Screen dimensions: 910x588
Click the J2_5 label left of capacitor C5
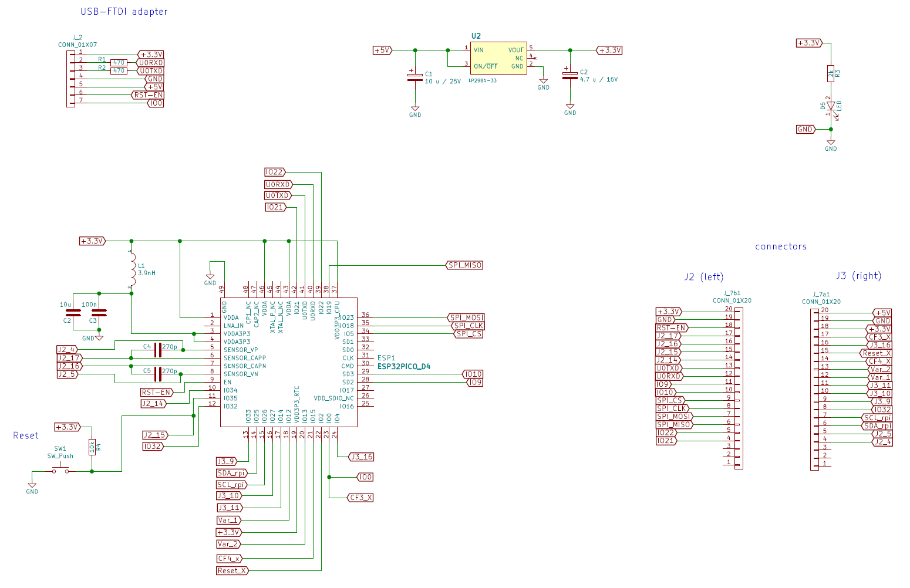[68, 374]
